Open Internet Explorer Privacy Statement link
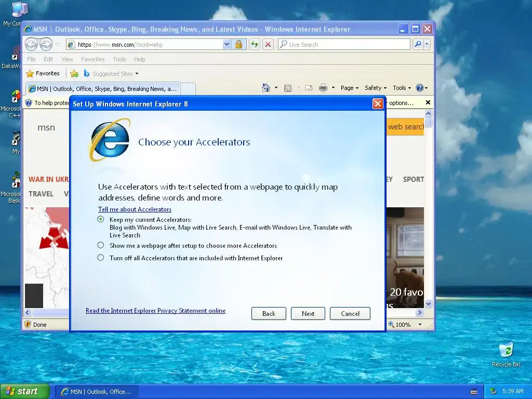 point(155,311)
